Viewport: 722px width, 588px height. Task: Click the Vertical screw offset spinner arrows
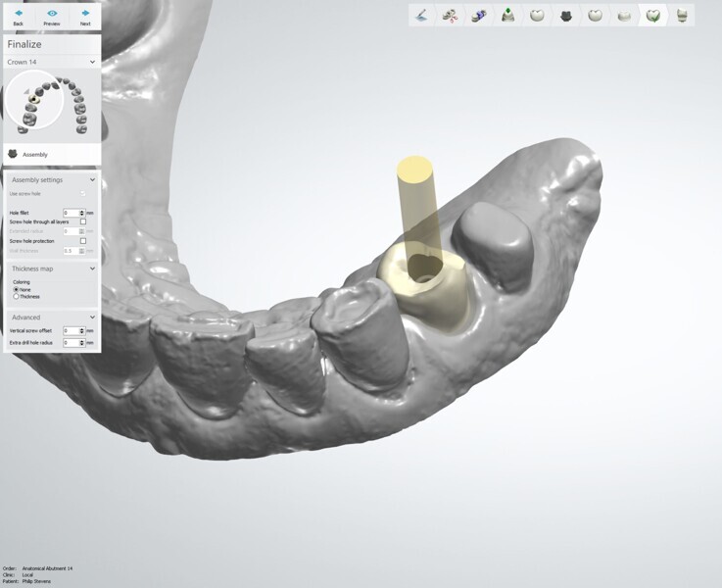point(82,330)
